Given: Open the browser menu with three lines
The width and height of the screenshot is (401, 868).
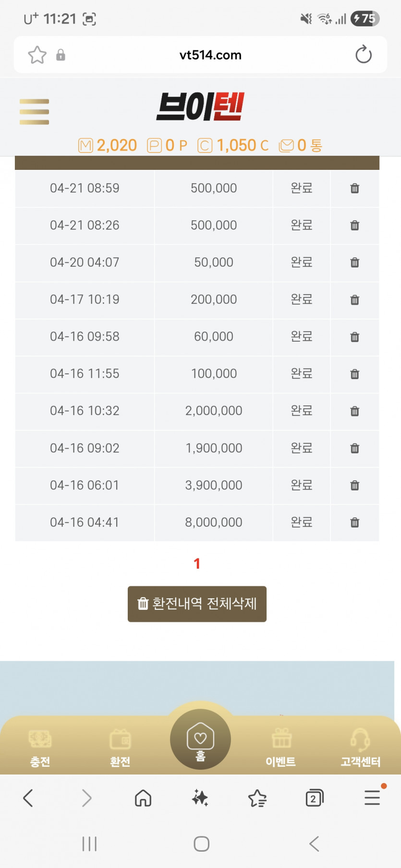Looking at the screenshot, I should coord(372,797).
